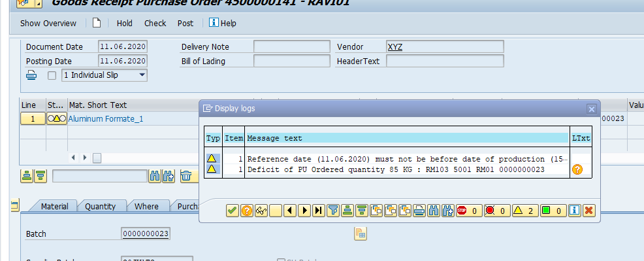Confirm the Display logs dialog with green checkmark

(233, 211)
